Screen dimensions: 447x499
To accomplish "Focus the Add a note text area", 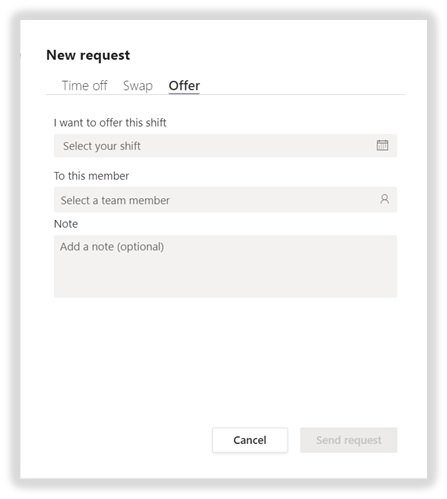I will [x=225, y=266].
